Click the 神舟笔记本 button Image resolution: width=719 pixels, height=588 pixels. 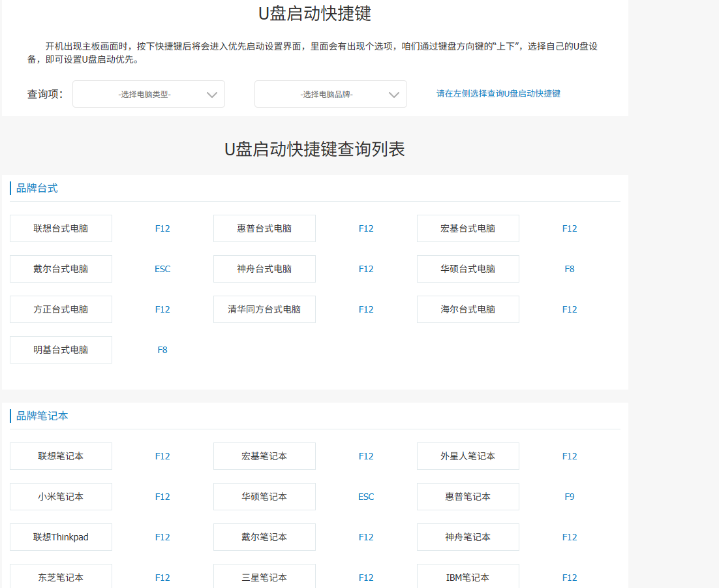[468, 536]
